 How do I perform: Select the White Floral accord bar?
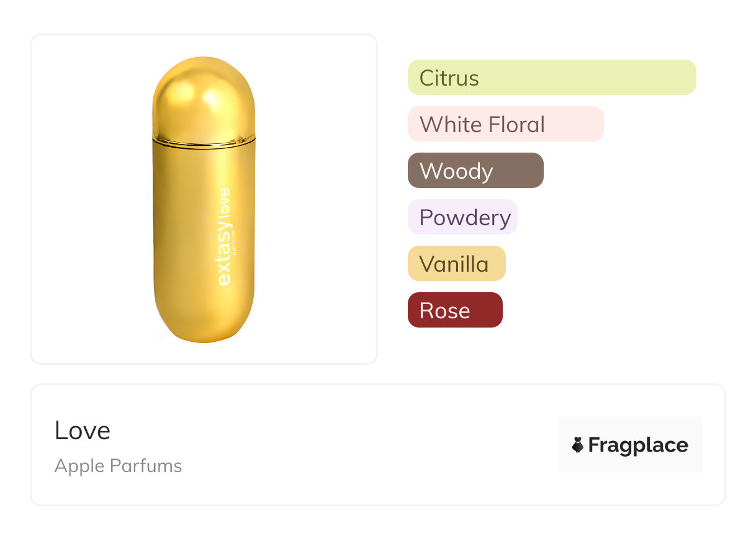pyautogui.click(x=505, y=124)
